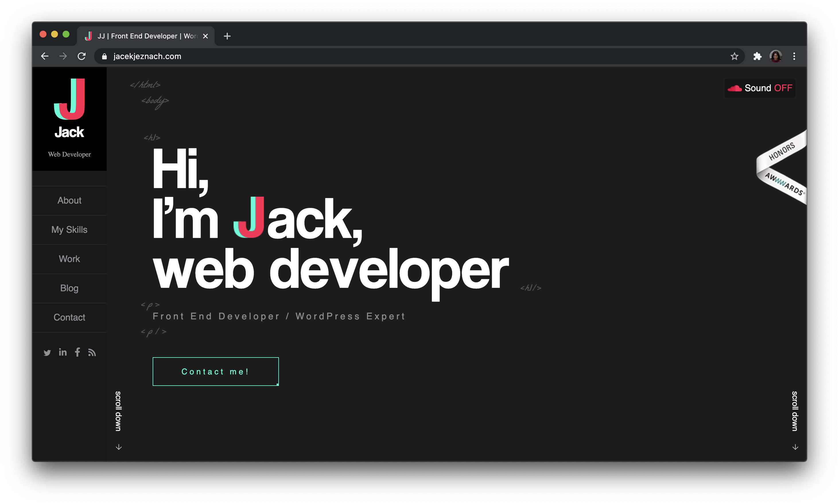Screen dimensions: 839x504
Task: Click the left scroll-down arrow
Action: pos(119,447)
